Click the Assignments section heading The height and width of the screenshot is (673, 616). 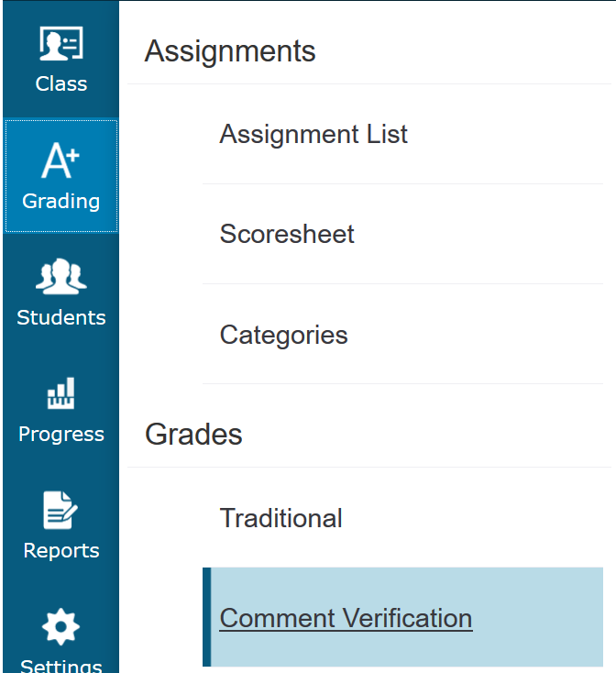pos(230,51)
